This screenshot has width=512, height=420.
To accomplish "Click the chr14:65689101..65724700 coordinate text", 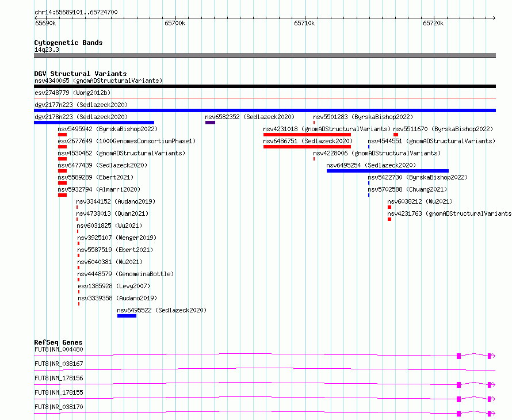I will click(x=76, y=13).
